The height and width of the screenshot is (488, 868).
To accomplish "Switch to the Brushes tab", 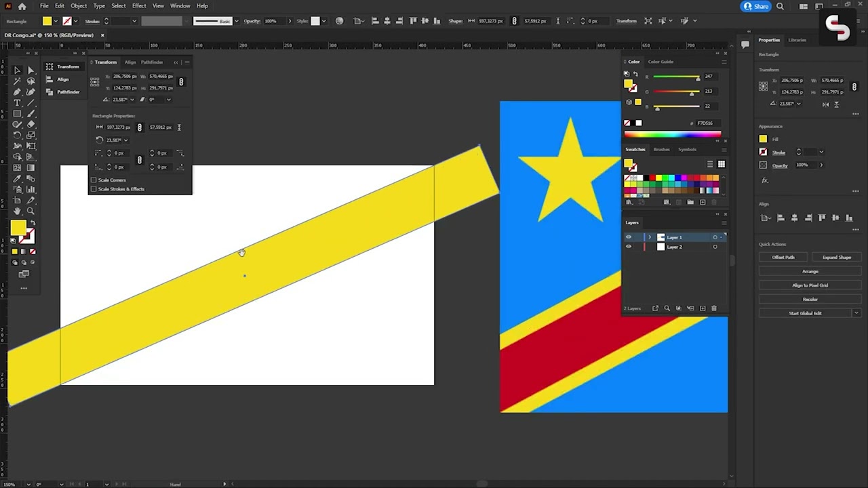I will click(662, 149).
